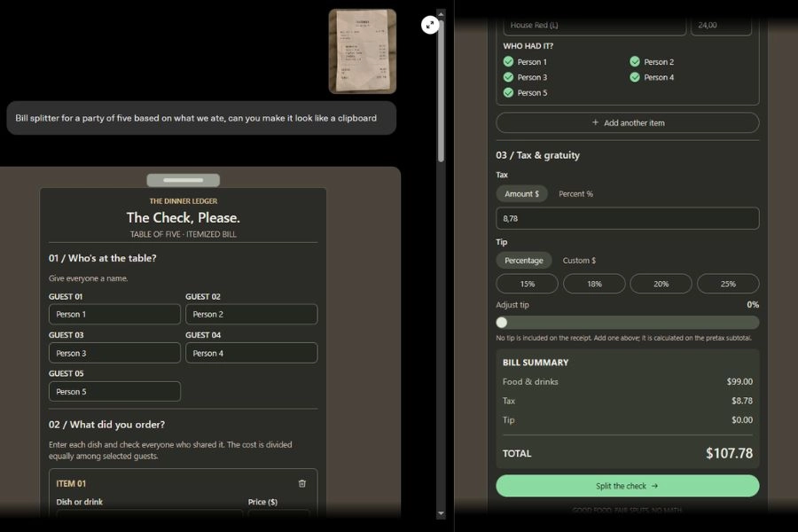Click the Add another item button
Viewport: 798px width, 532px height.
(x=628, y=122)
